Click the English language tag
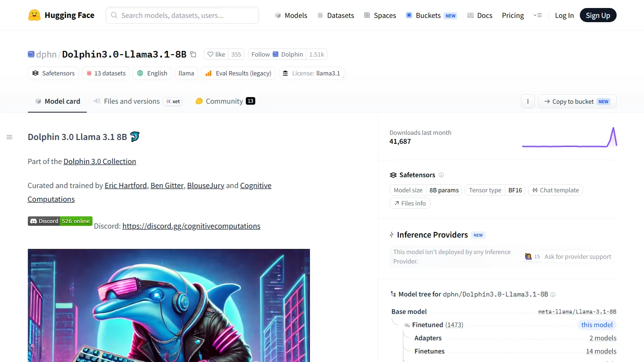The image size is (644, 362). [x=152, y=73]
